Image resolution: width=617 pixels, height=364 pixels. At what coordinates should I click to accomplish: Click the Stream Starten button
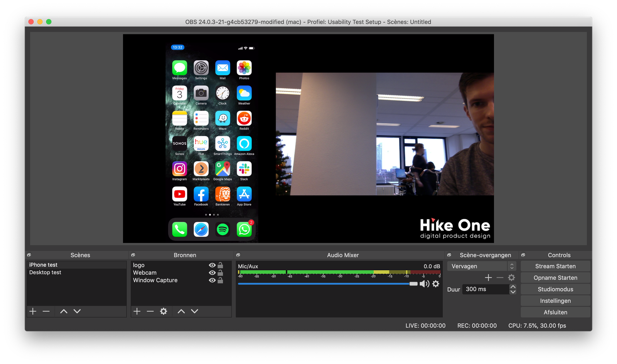point(555,266)
